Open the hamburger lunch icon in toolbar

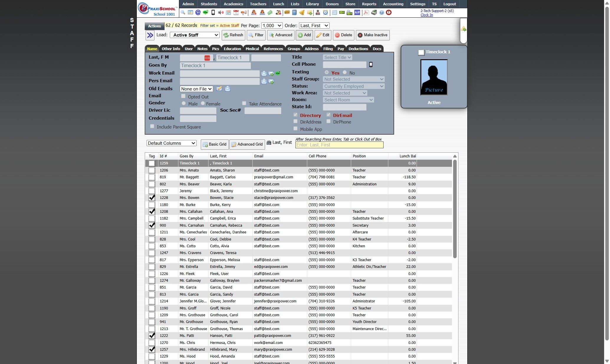click(x=287, y=12)
